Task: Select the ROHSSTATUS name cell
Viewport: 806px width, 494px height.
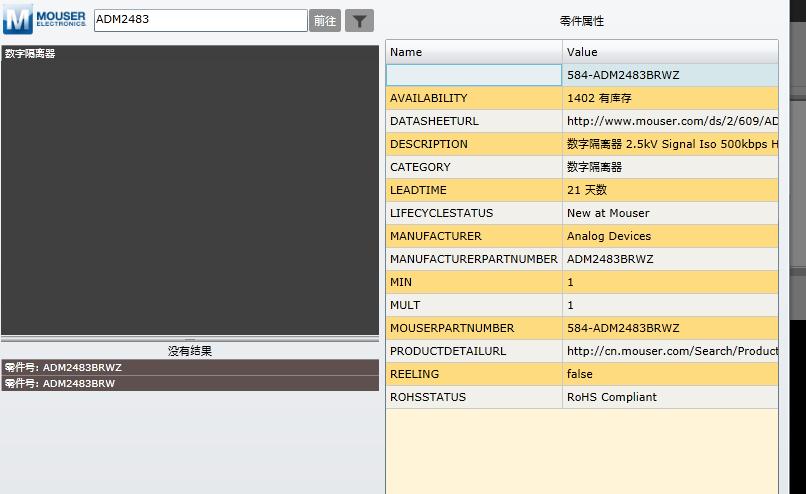Action: tap(474, 397)
